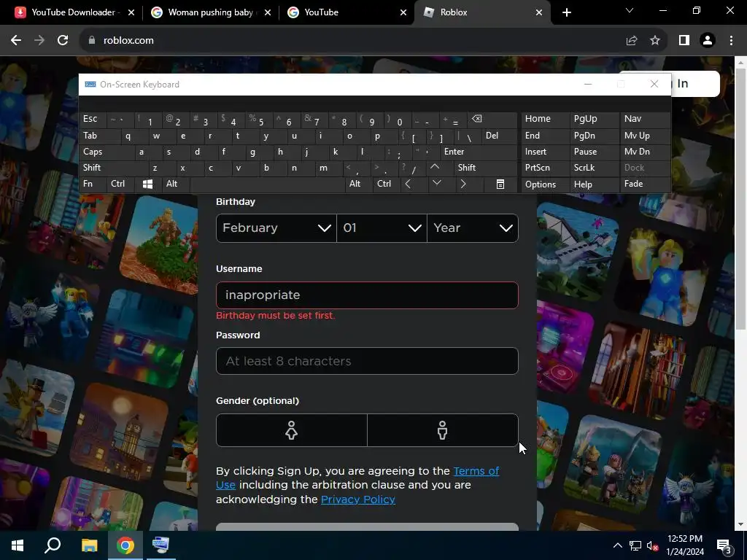This screenshot has width=747, height=560.
Task: Toggle the Nav key on On-Screen Keyboard
Action: tap(644, 119)
